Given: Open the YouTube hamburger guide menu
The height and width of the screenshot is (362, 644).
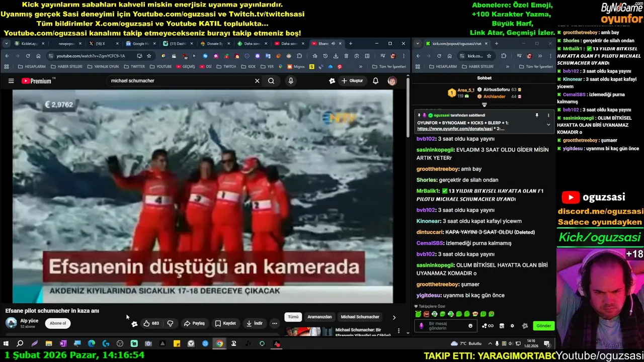Looking at the screenshot, I should 11,80.
